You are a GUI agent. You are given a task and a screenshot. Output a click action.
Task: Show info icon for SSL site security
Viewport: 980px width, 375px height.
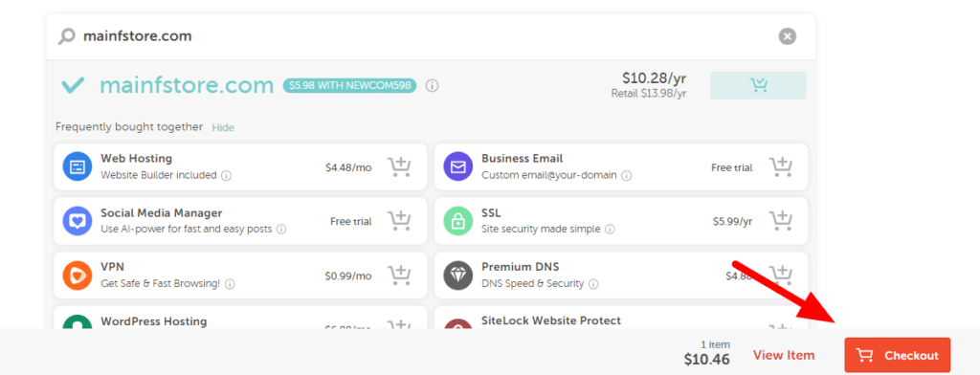click(610, 230)
